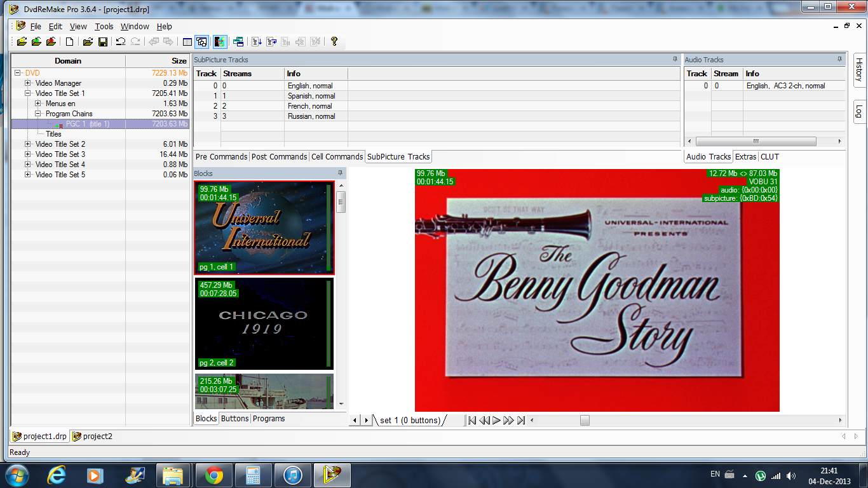Viewport: 868px width, 488px height.
Task: Select the SubPicture Tracks tab
Action: coord(398,157)
